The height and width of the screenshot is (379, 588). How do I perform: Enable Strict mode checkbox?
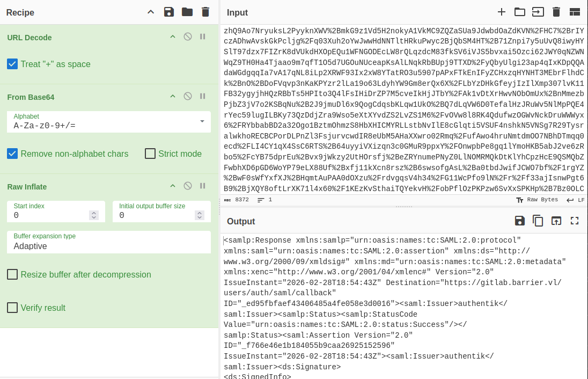coord(150,154)
